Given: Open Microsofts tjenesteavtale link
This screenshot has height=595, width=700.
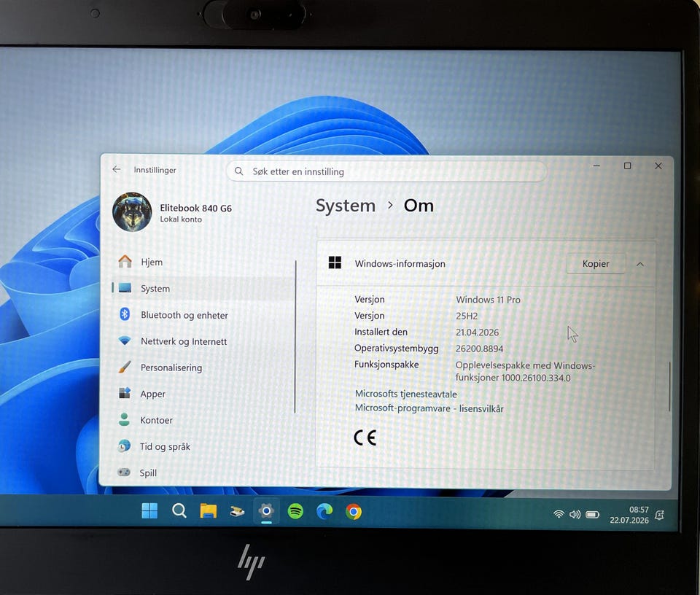Looking at the screenshot, I should [x=406, y=394].
